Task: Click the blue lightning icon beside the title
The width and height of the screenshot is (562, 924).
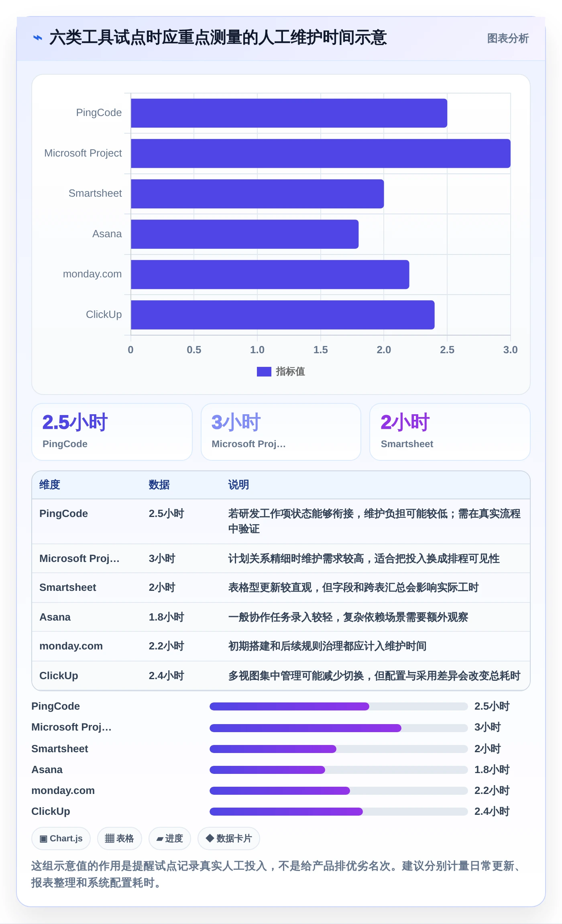Action: [x=38, y=38]
